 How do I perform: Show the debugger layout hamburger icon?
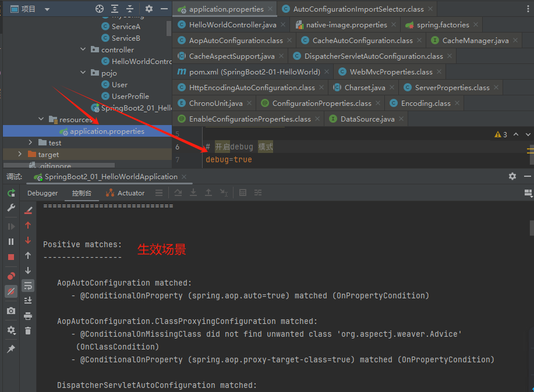click(159, 193)
